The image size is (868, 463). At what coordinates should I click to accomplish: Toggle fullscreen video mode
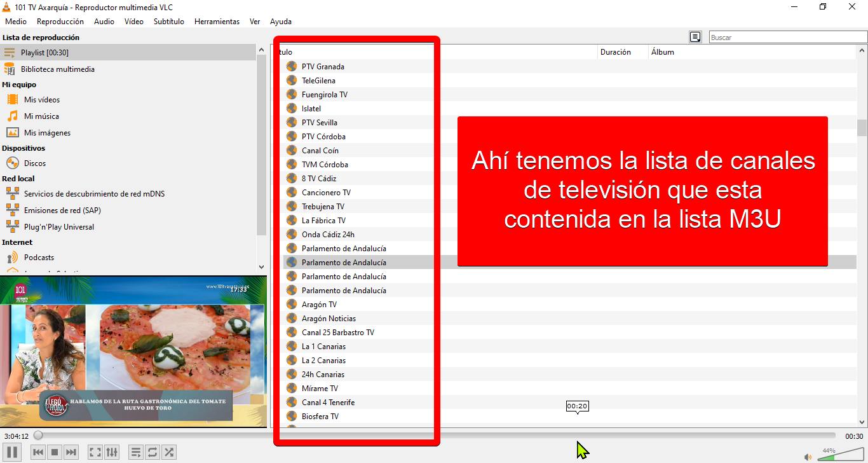[x=95, y=452]
